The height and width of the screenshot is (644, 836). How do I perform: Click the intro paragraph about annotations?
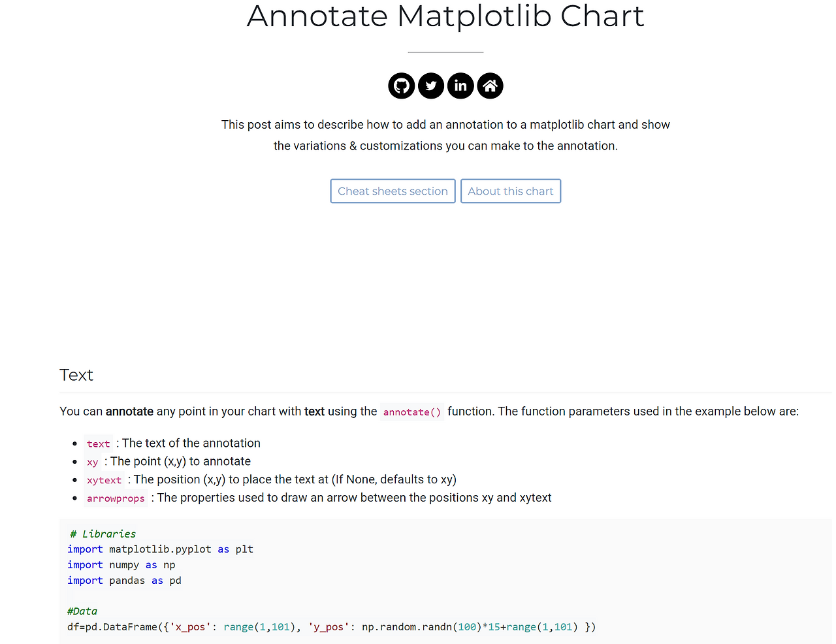445,135
